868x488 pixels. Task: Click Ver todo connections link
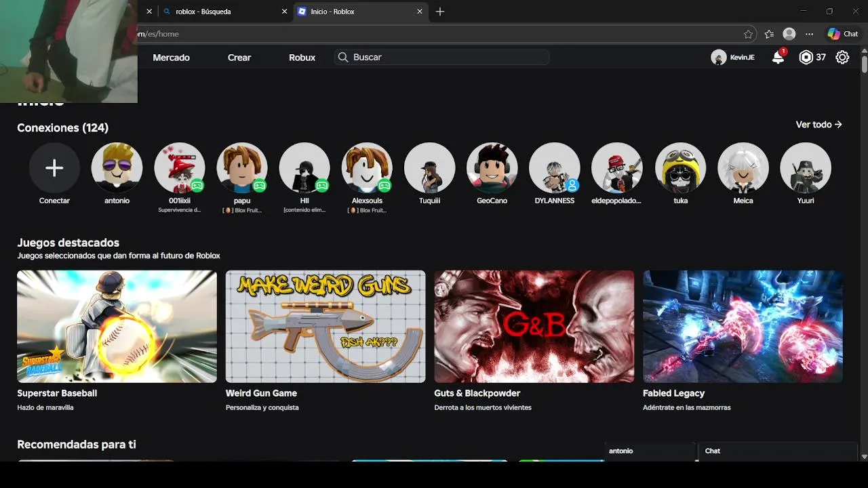point(818,125)
